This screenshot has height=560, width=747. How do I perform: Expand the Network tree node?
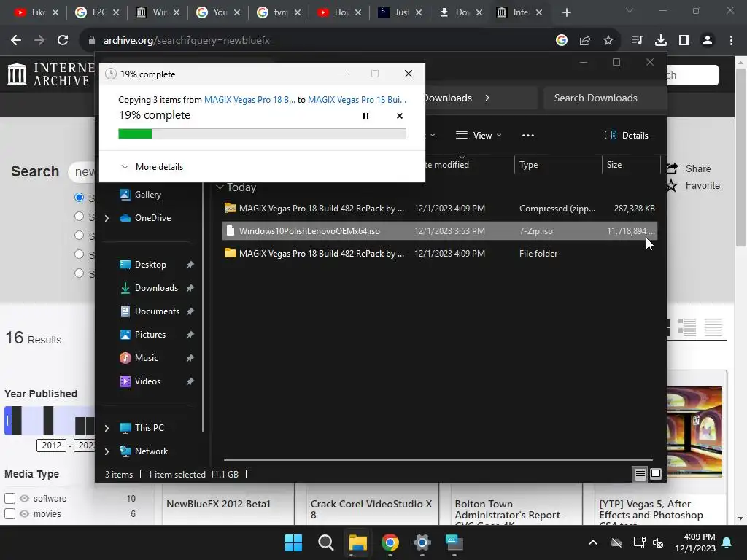[x=107, y=451]
